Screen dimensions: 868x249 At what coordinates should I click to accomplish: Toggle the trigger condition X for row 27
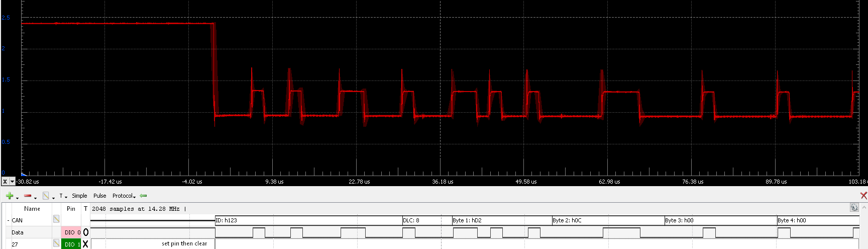click(x=85, y=244)
